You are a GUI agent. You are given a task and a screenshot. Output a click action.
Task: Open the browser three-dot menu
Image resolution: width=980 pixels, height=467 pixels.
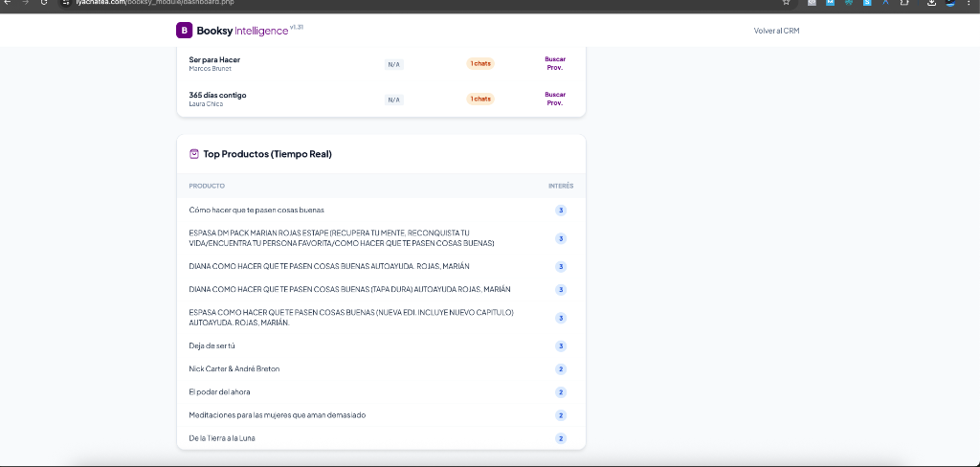[969, 3]
